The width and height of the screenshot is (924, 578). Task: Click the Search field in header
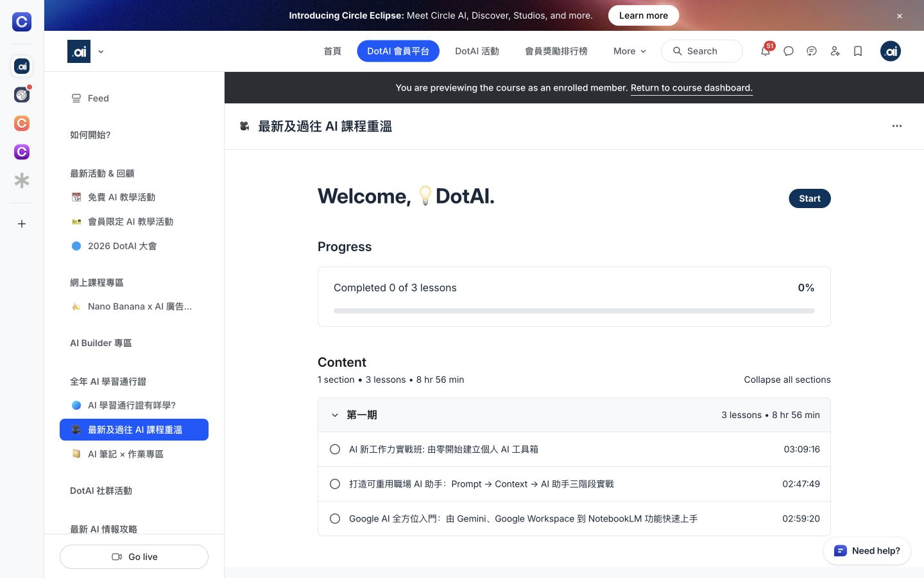pyautogui.click(x=702, y=51)
